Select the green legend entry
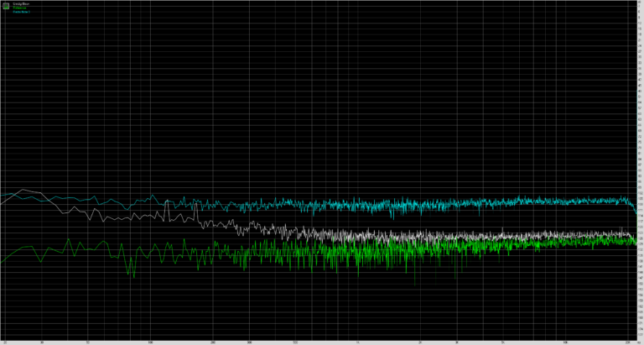This screenshot has height=345, width=644. pyautogui.click(x=19, y=8)
